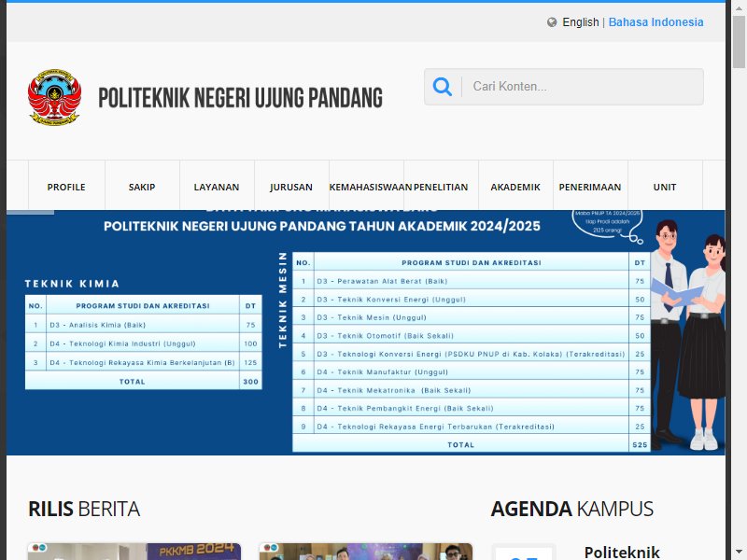Click the Politeknik agenda item title
The height and width of the screenshot is (560, 747).
622,553
